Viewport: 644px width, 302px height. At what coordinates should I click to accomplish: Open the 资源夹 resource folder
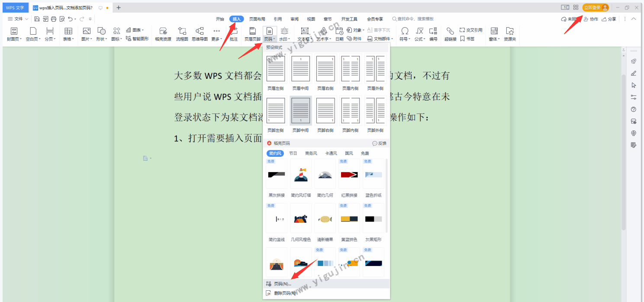[510, 34]
